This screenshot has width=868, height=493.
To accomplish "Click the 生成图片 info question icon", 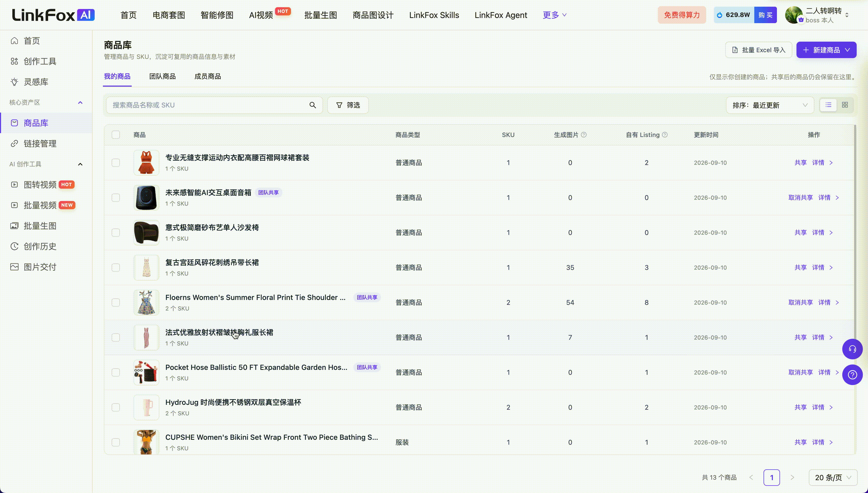I will (x=583, y=135).
